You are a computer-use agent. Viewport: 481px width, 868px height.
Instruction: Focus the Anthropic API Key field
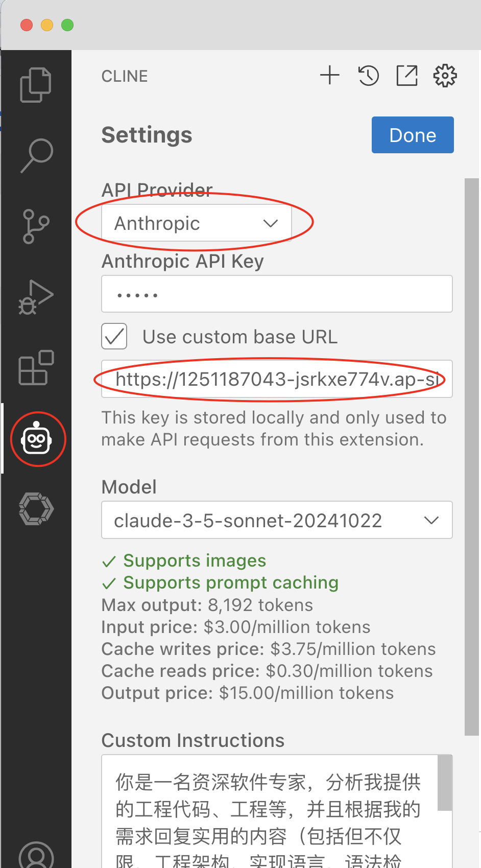[277, 294]
